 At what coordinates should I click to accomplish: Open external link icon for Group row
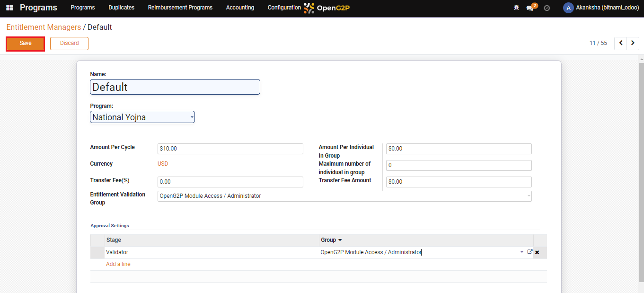pyautogui.click(x=529, y=252)
